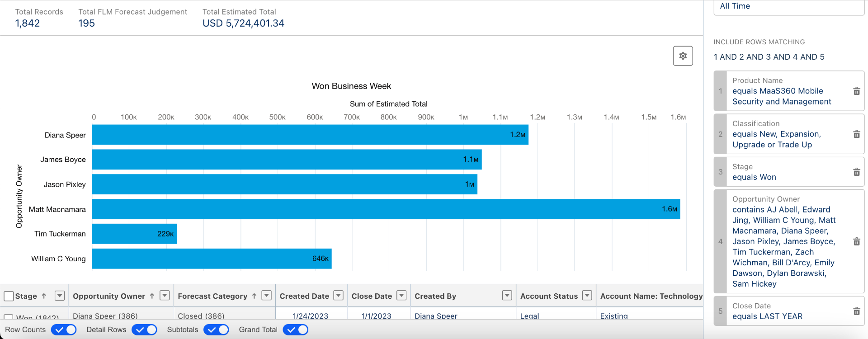Toggle Grand Total switch
This screenshot has width=868, height=339.
tap(296, 330)
